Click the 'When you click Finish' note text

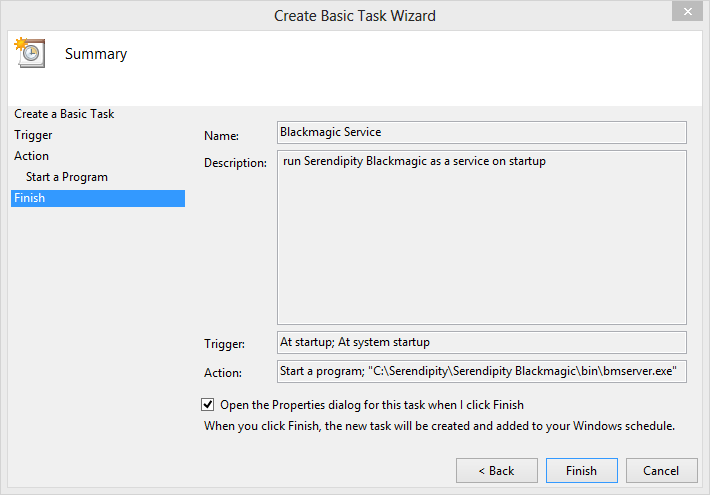coord(439,426)
